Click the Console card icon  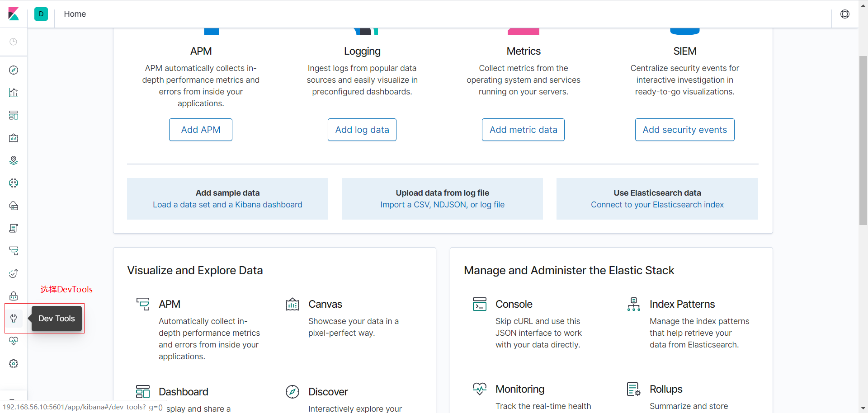[x=480, y=304]
